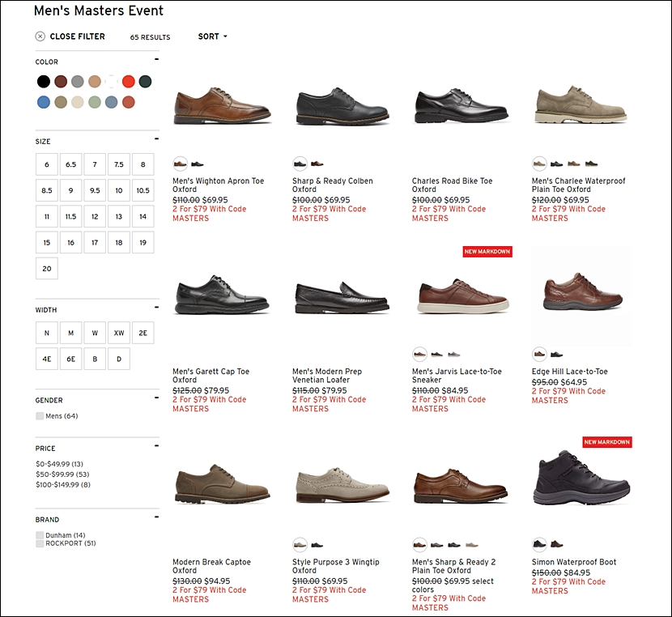Choose brown variant of Sharp & Ready Colben
The height and width of the screenshot is (617, 672).
pos(317,164)
